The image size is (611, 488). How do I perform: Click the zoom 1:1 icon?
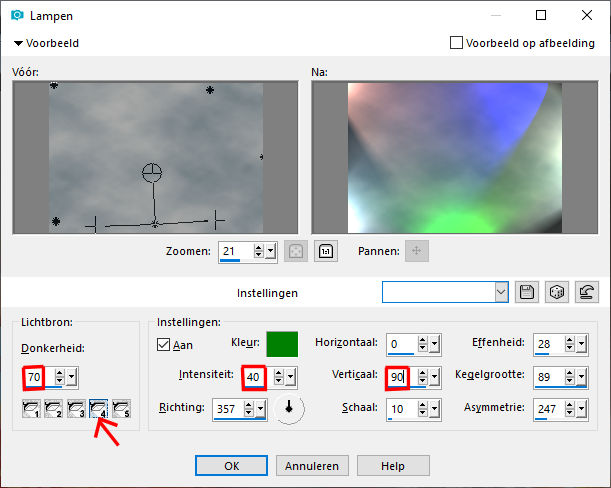(x=326, y=251)
